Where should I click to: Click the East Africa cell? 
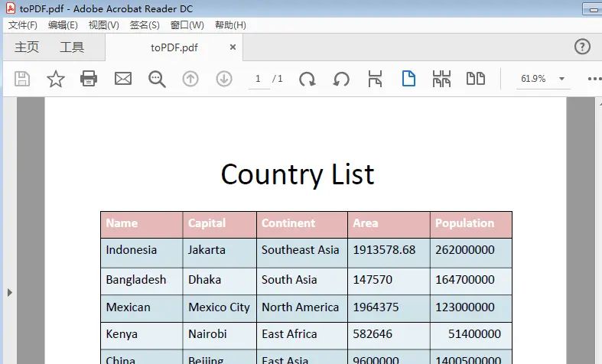pos(302,336)
